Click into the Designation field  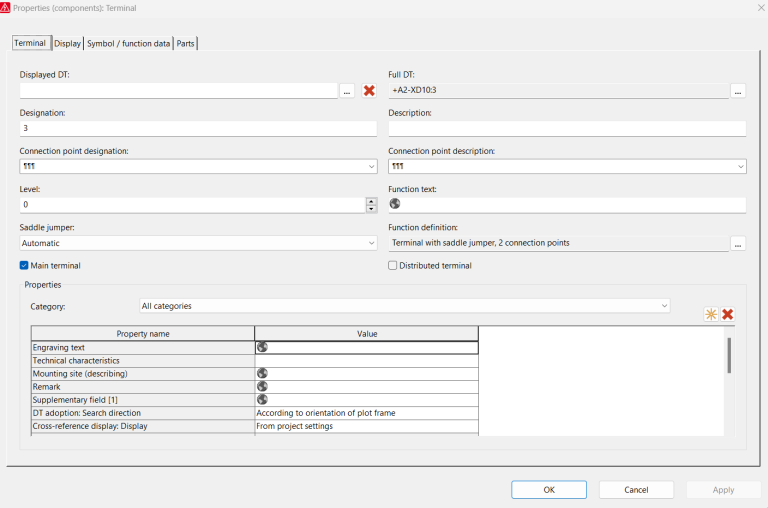click(198, 128)
